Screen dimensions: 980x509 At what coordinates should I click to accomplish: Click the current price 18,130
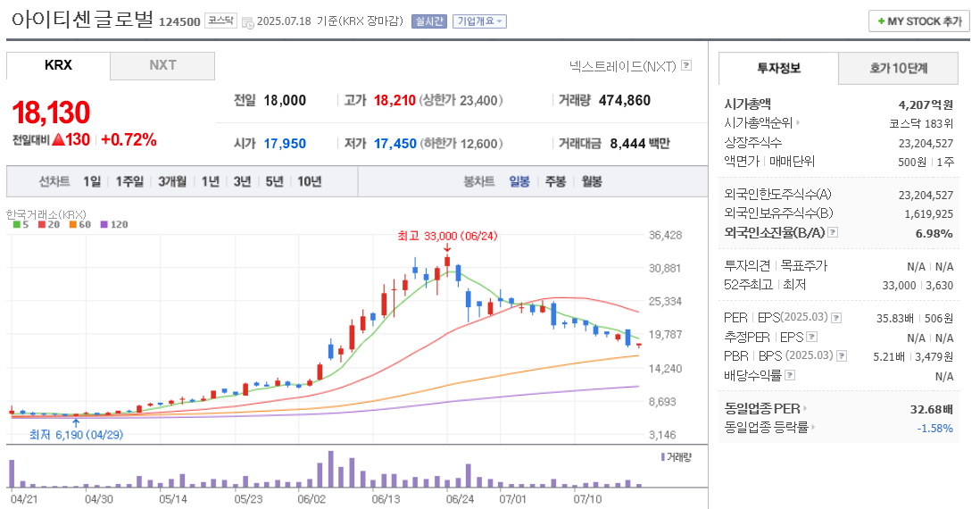(x=51, y=113)
